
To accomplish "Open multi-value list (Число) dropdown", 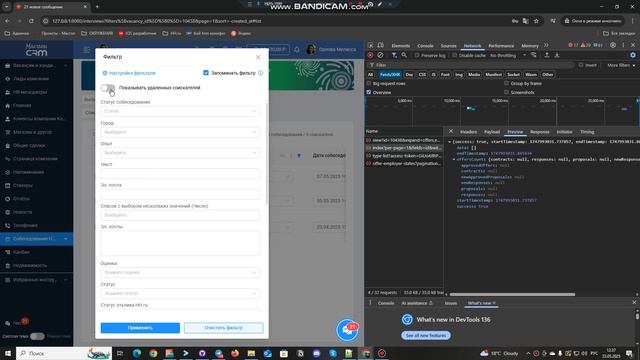I will [x=180, y=215].
